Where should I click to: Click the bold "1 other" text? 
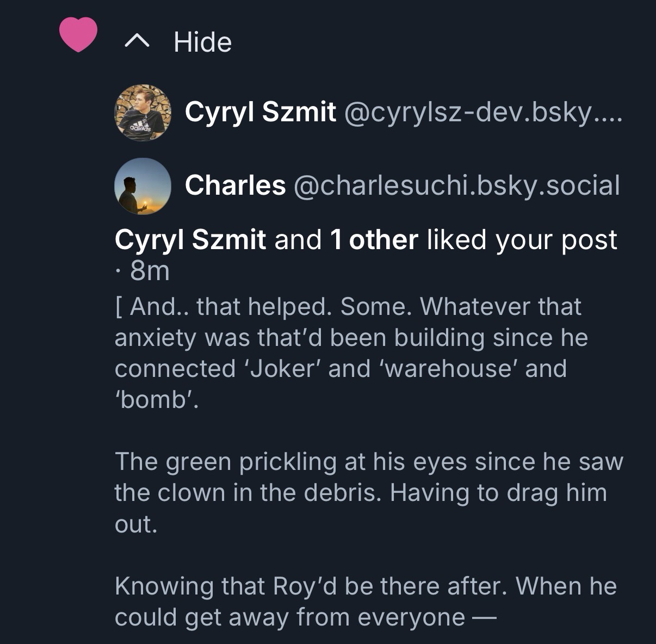374,240
